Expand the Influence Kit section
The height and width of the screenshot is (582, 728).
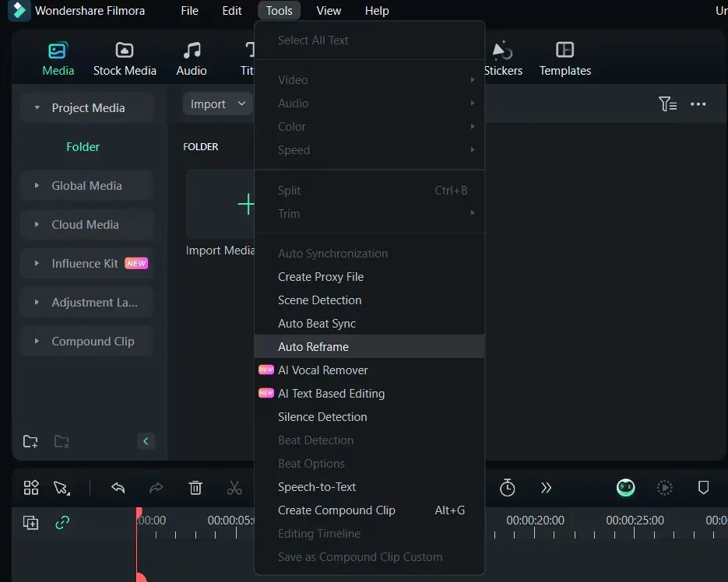37,263
